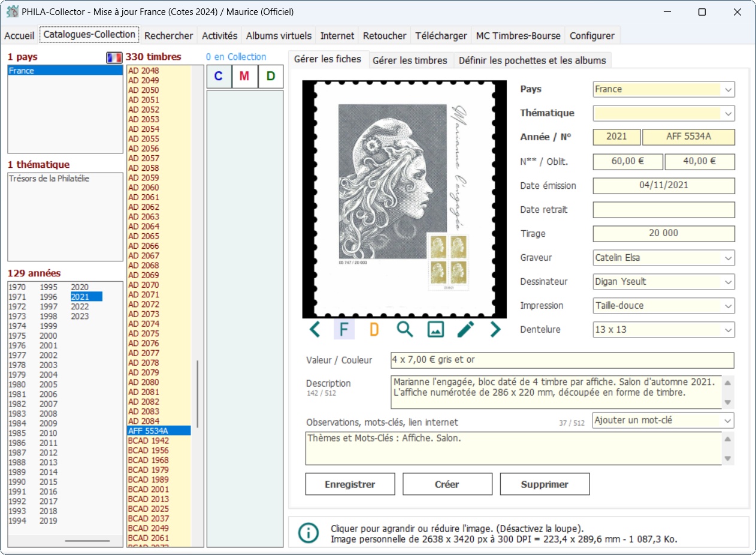Open the Gérer les timbres tab
Image resolution: width=756 pixels, height=555 pixels.
[410, 60]
